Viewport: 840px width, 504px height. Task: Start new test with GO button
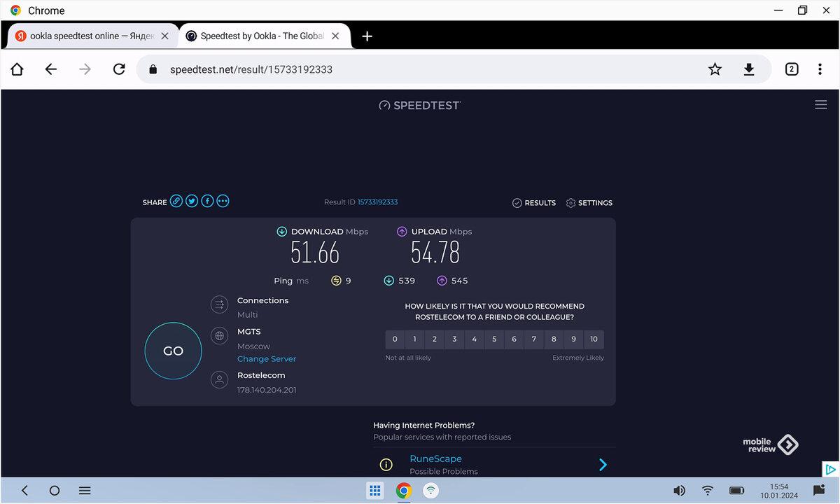[173, 351]
